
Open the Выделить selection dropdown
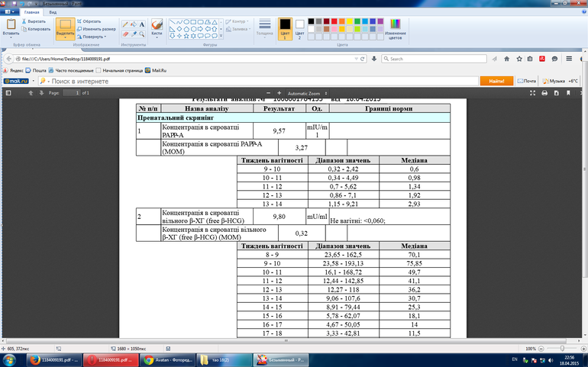pos(65,34)
